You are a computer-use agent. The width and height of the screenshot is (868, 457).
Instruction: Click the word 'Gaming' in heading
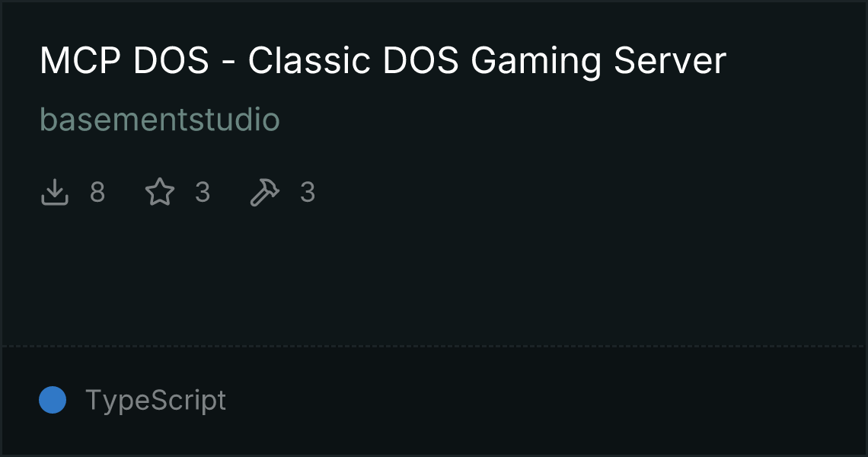coord(536,62)
